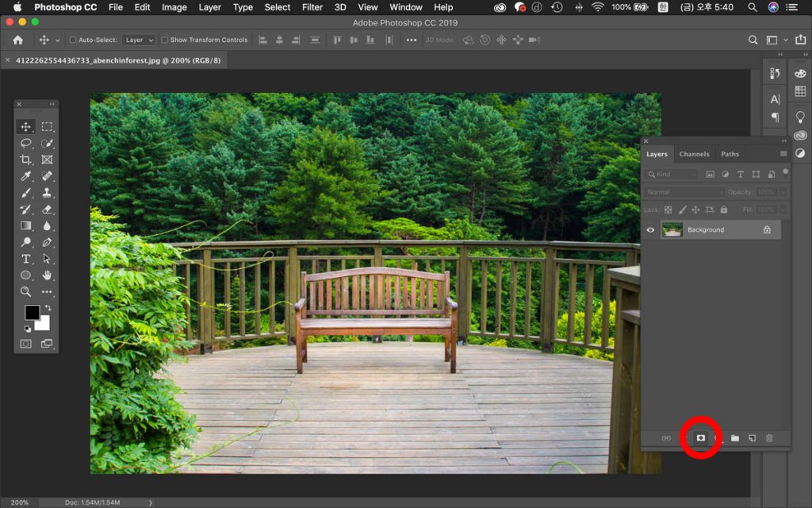Swap foreground and background colors
The height and width of the screenshot is (508, 812).
pyautogui.click(x=48, y=308)
